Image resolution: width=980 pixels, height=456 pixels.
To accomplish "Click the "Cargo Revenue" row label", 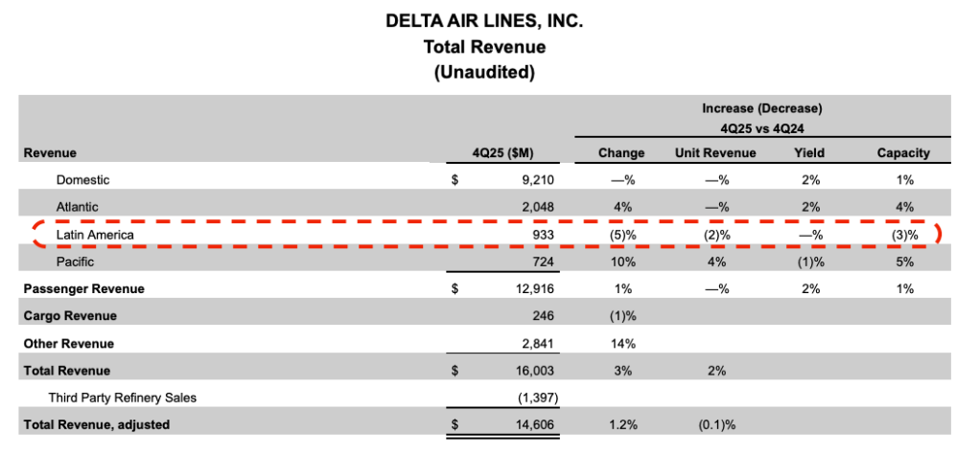I will point(69,315).
